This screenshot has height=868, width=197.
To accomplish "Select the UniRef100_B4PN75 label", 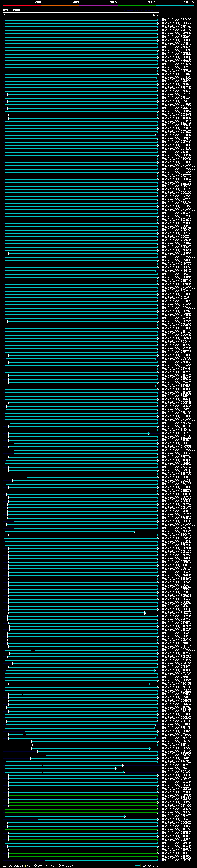I will [x=177, y=440].
